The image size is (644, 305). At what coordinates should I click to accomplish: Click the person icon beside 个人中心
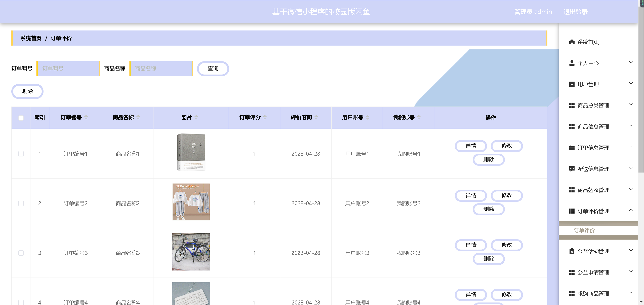click(x=572, y=63)
